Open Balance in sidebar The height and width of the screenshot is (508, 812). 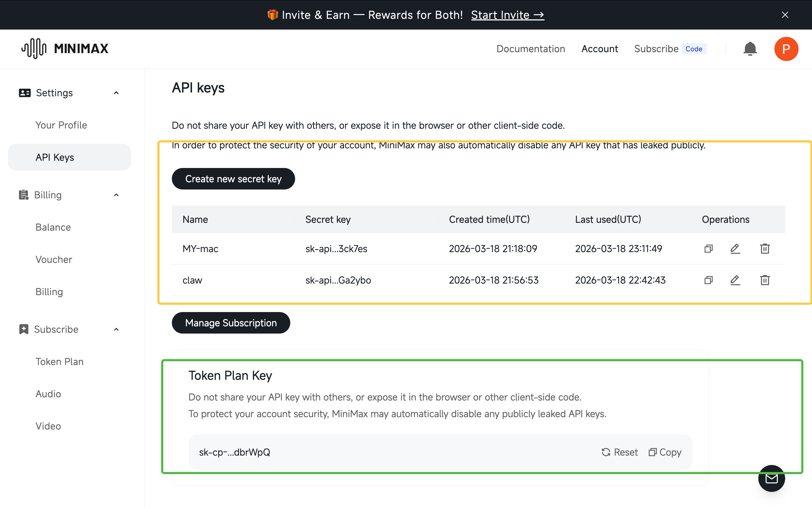[53, 227]
